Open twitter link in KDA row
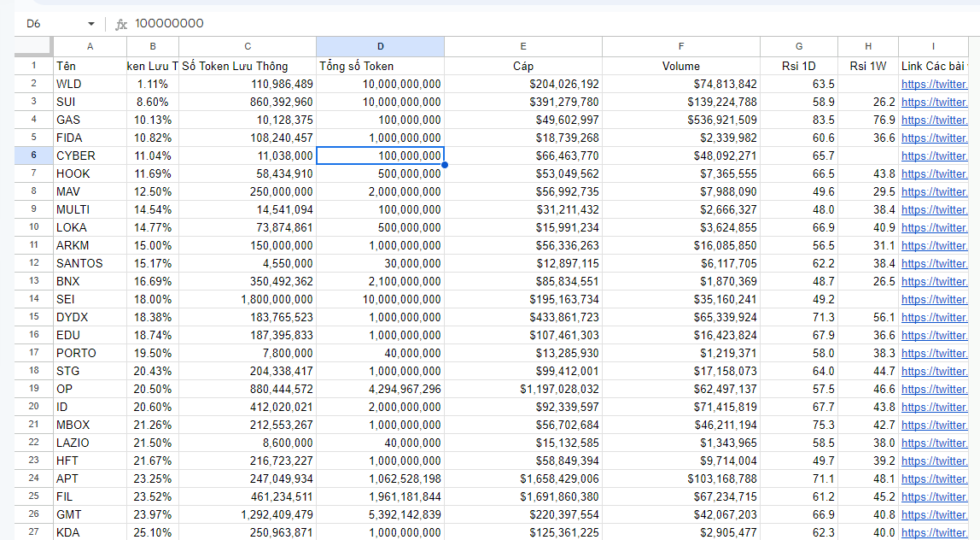This screenshot has width=980, height=540. [x=934, y=532]
